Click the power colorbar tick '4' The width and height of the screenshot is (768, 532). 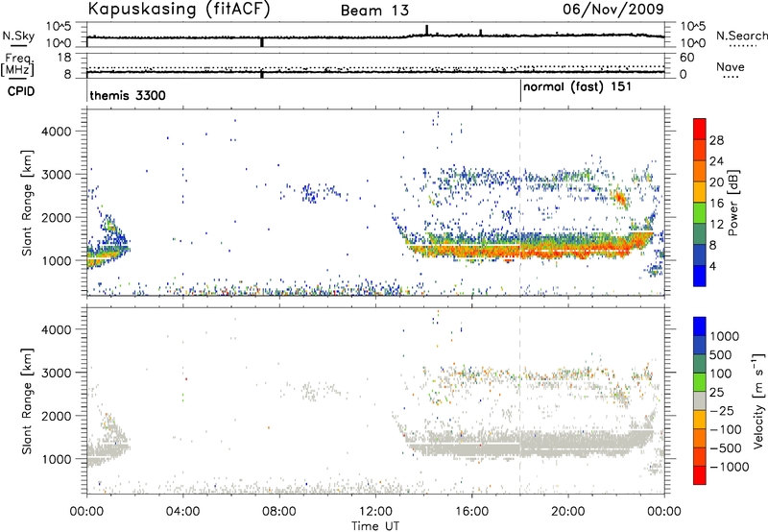tap(712, 266)
